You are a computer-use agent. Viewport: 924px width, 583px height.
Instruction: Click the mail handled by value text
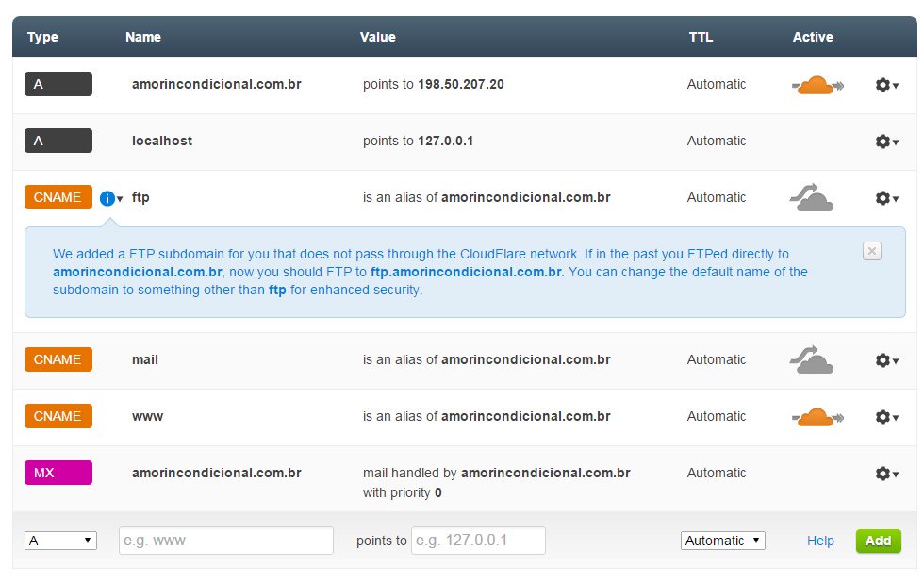click(x=497, y=473)
